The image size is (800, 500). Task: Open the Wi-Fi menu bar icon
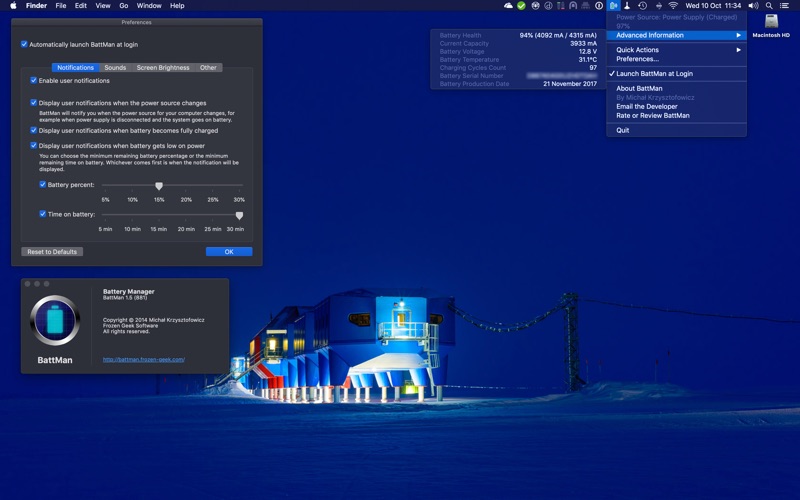[673, 6]
